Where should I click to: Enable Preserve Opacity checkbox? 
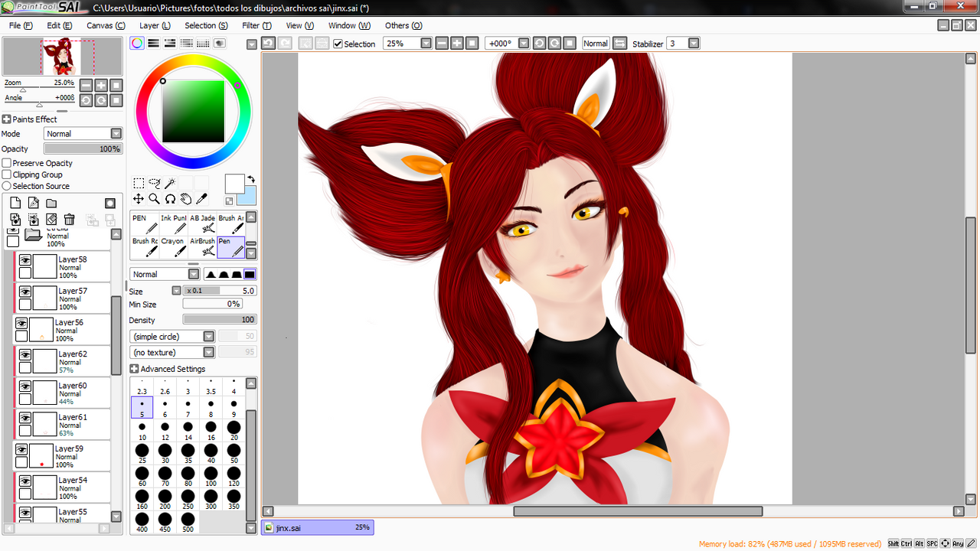click(7, 163)
